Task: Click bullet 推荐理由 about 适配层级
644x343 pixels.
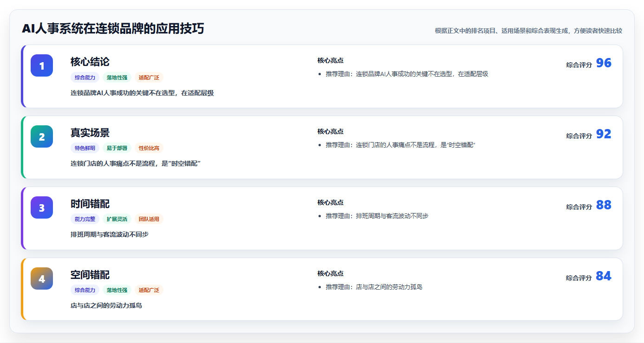Action: [x=407, y=74]
